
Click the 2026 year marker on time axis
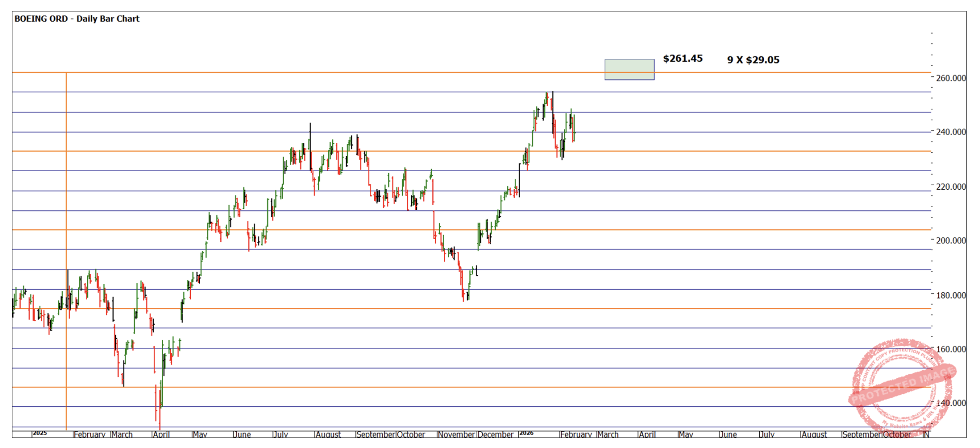click(x=526, y=433)
